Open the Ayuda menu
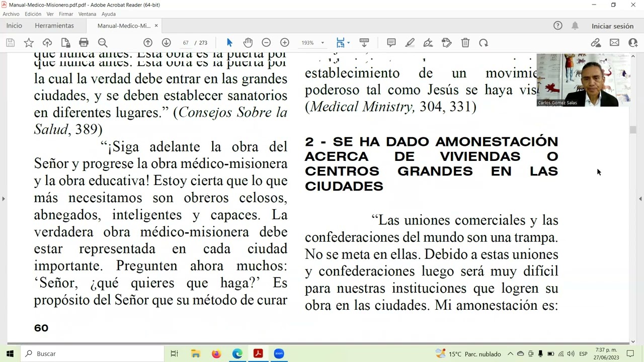This screenshot has height=362, width=644. [109, 14]
